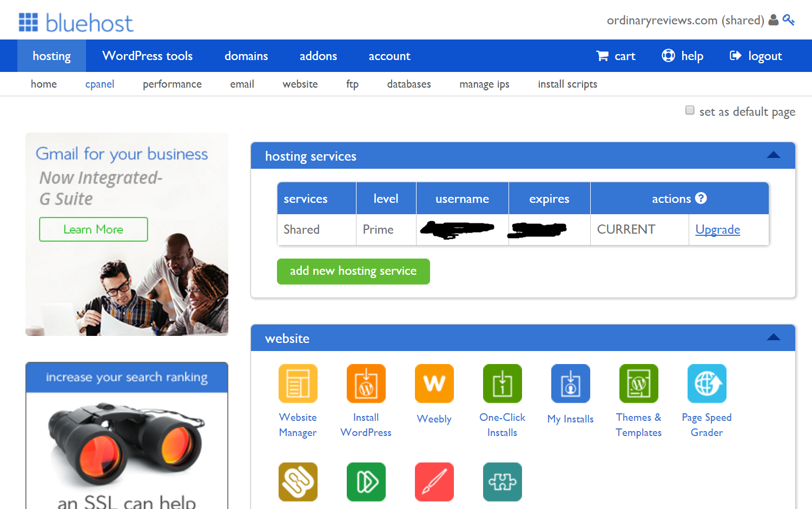The height and width of the screenshot is (509, 812).
Task: Click the Upgrade link in actions column
Action: (718, 229)
